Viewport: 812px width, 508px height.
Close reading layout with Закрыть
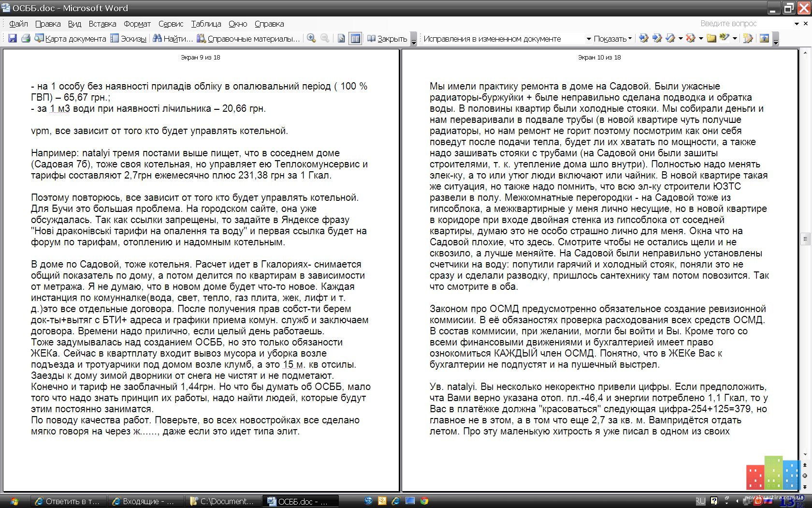(x=387, y=38)
